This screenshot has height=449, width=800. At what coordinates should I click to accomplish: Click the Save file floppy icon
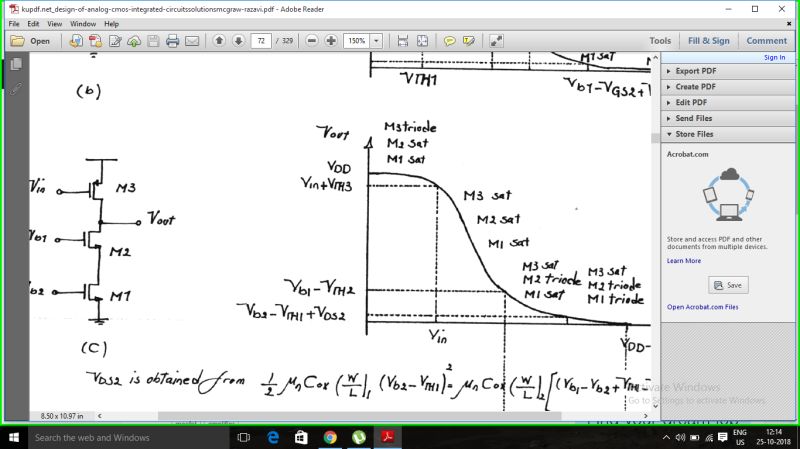pyautogui.click(x=153, y=41)
